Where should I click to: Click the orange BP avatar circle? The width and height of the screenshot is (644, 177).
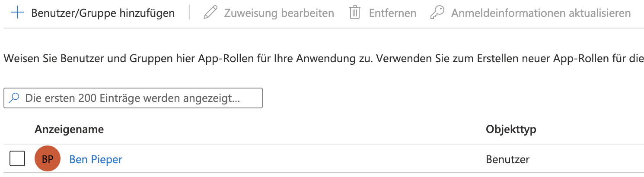48,159
